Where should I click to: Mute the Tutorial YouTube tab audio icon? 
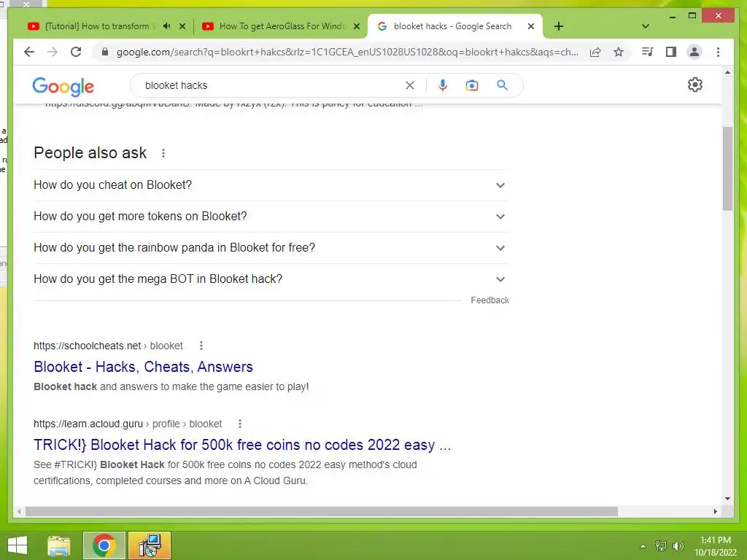click(x=167, y=26)
